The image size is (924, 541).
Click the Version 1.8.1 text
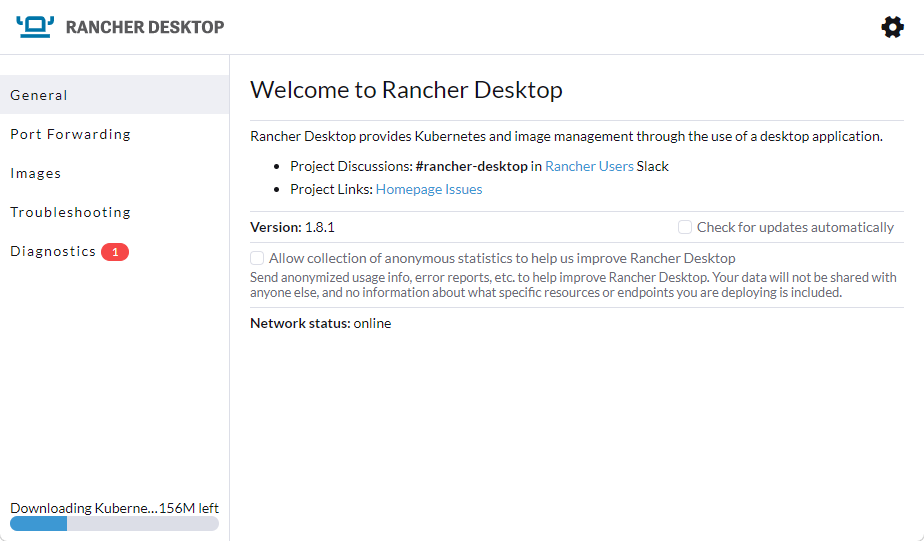pos(292,227)
